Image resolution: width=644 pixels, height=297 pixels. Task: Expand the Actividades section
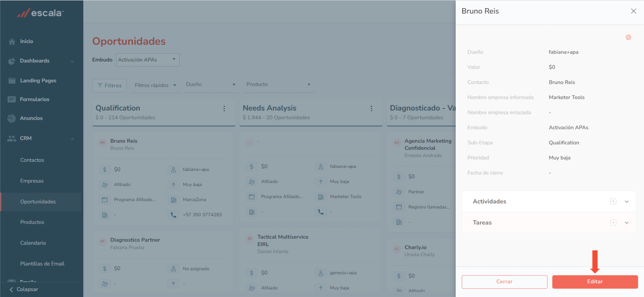[x=627, y=201]
